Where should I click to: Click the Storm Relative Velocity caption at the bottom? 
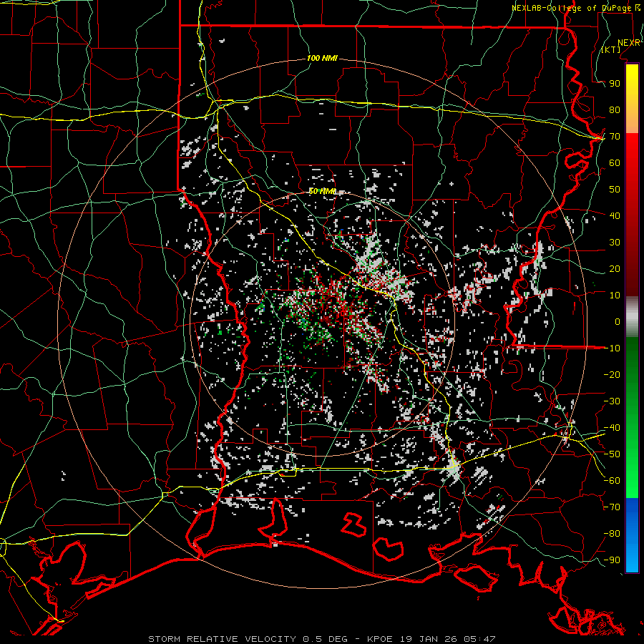321,639
